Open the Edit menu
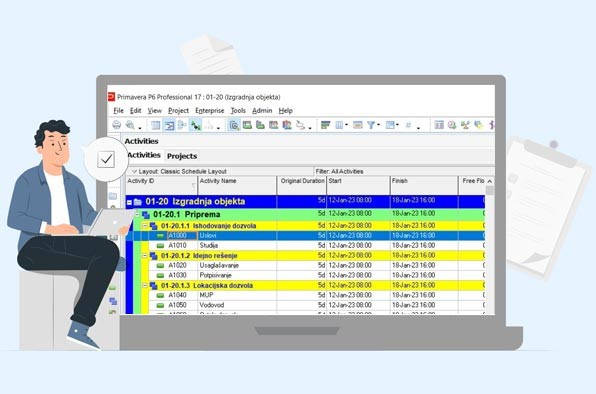The height and width of the screenshot is (394, 596). (x=135, y=111)
